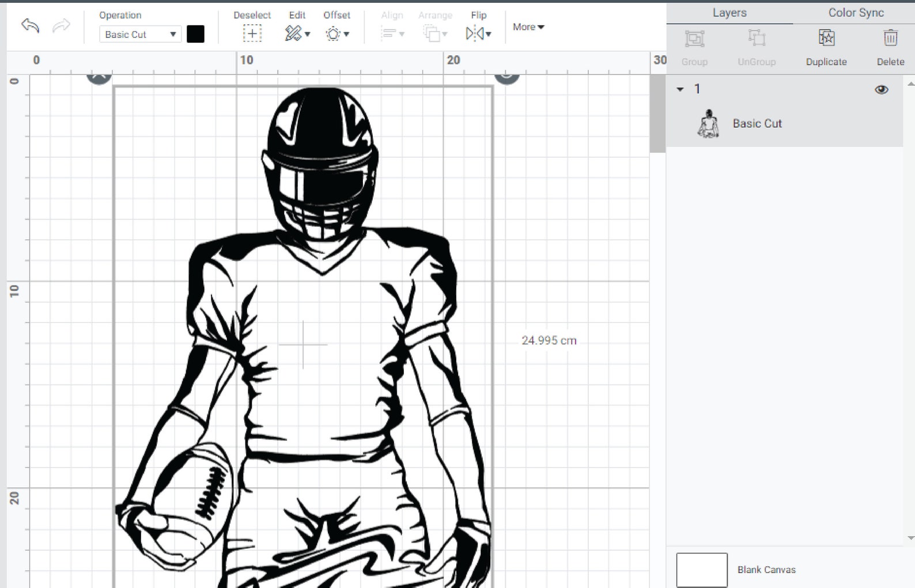915x588 pixels.
Task: Click the Deselect icon
Action: (252, 34)
